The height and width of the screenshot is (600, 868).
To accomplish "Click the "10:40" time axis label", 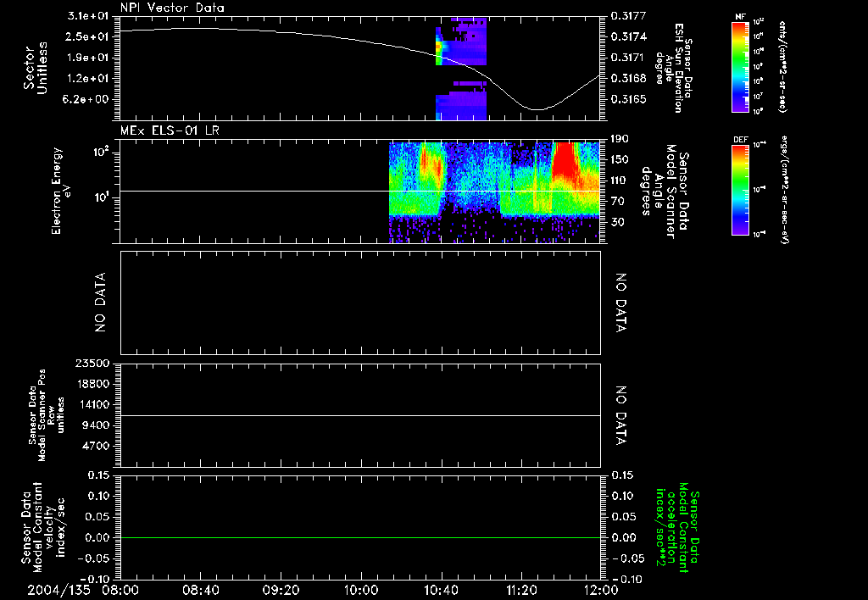I will pos(441,590).
